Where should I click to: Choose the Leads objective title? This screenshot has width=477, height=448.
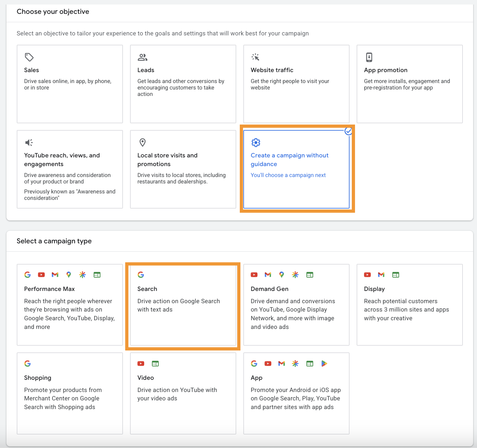coord(146,70)
